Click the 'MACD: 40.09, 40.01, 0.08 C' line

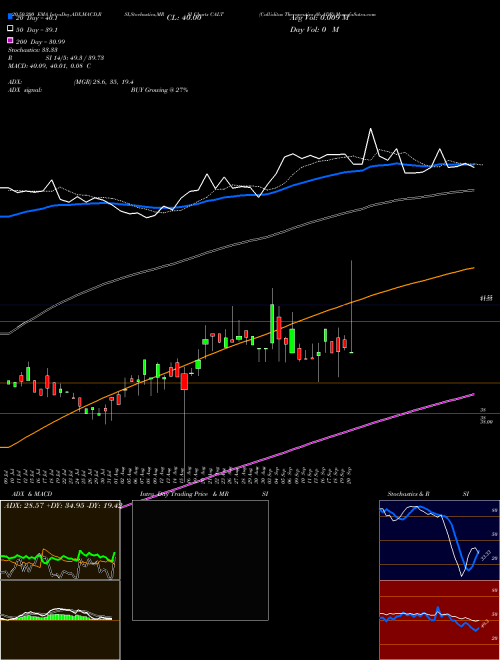[50, 66]
